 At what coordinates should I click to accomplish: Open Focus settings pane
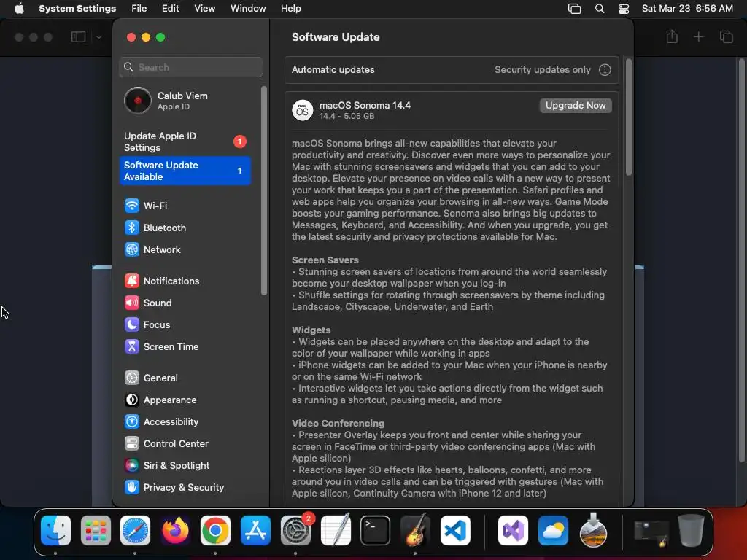185,324
